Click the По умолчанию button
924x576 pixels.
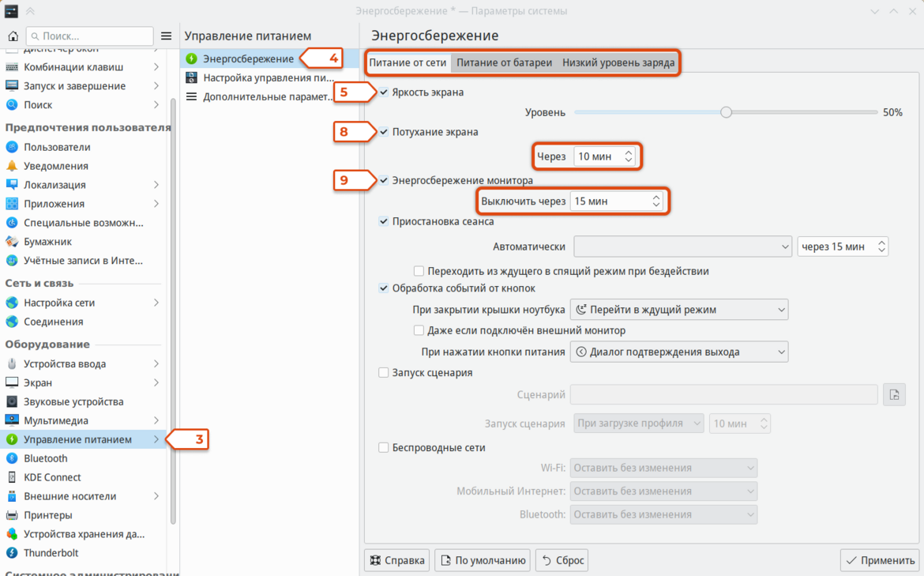tap(483, 560)
